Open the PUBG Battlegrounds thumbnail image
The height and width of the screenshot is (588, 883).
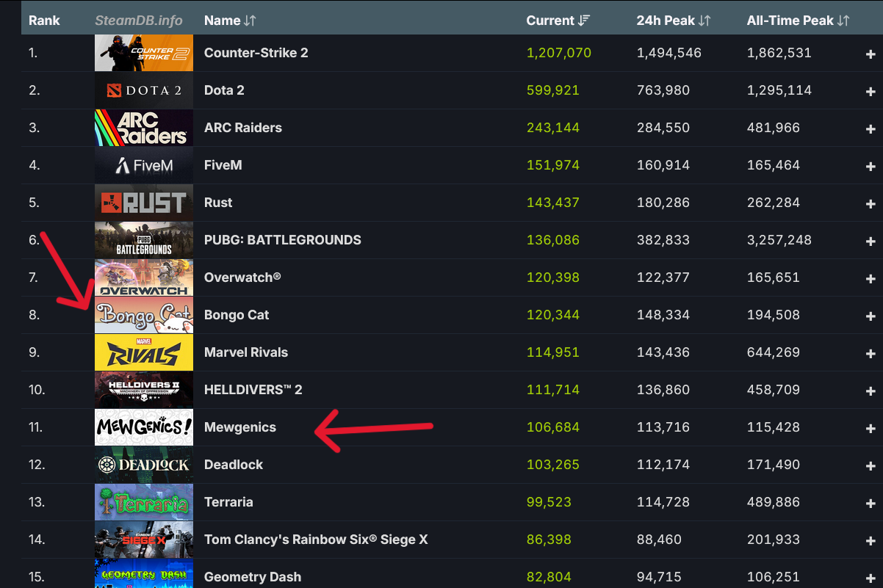pos(144,240)
